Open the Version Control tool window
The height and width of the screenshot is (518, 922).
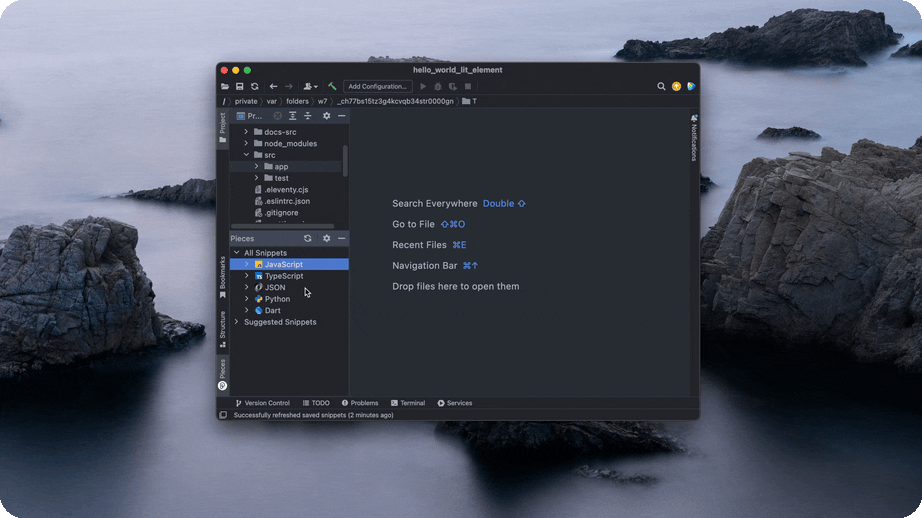262,403
